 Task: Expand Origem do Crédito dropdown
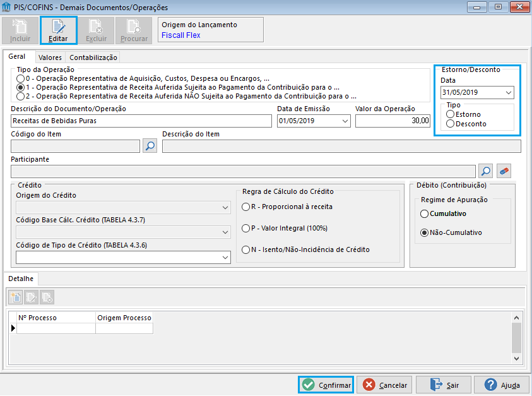click(225, 208)
